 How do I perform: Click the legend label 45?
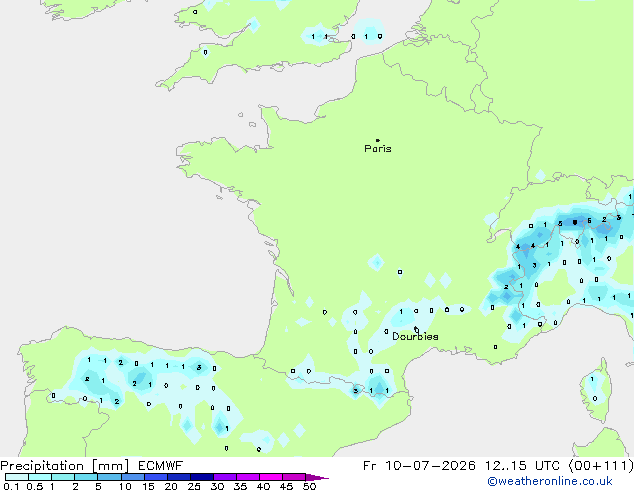pyautogui.click(x=286, y=486)
